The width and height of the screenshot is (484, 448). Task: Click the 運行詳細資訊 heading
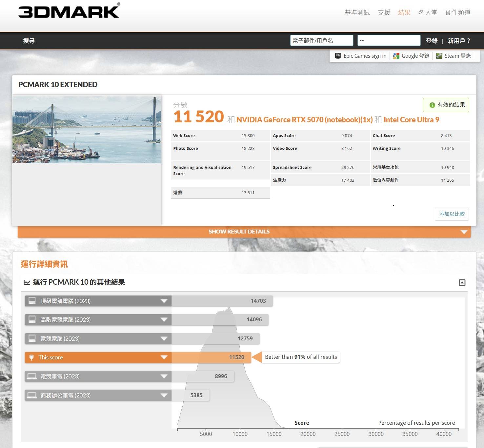[44, 264]
